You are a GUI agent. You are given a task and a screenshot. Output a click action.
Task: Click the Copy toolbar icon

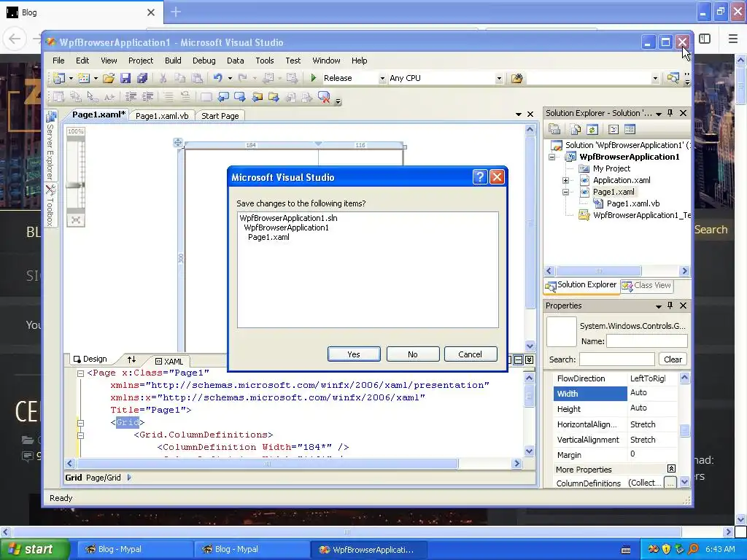tap(179, 78)
